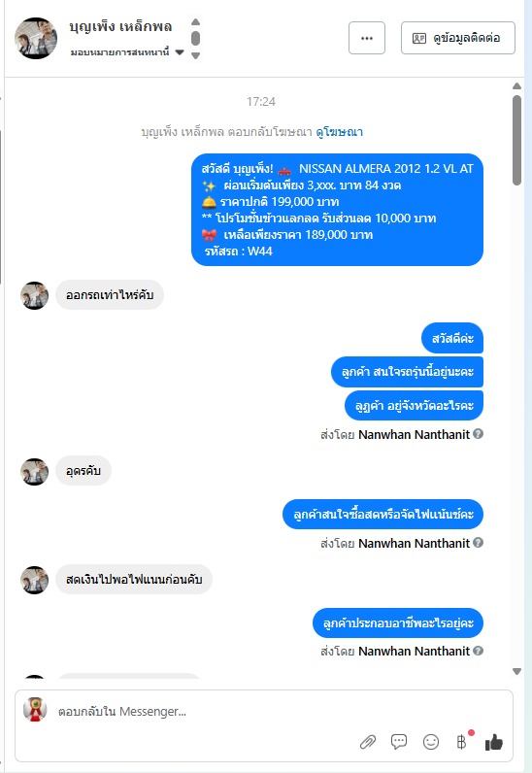The height and width of the screenshot is (773, 532).
Task: Click the help icon beside first Nanwhan Nanthanit
Action: [x=478, y=434]
